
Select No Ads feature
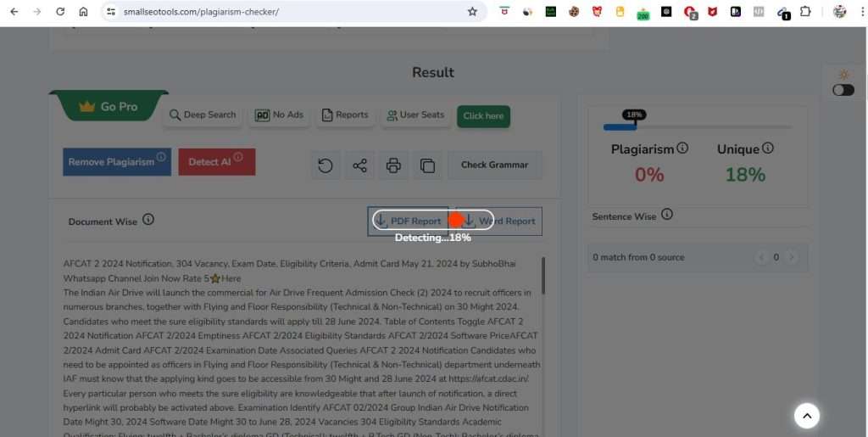(279, 115)
